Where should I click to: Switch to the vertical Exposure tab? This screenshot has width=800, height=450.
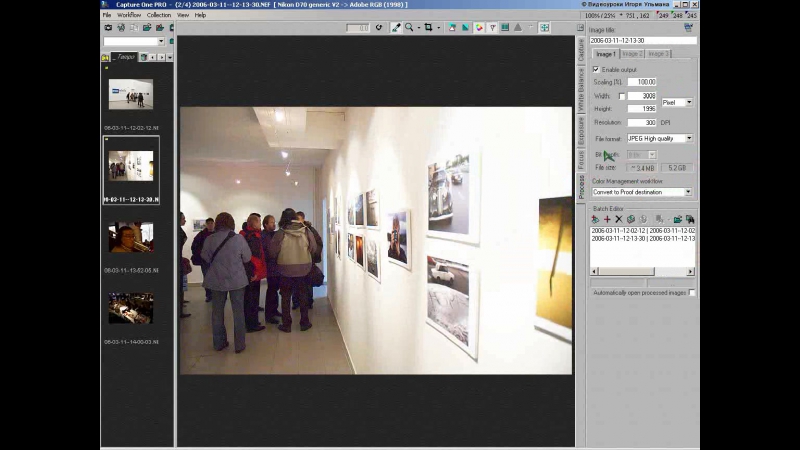581,131
